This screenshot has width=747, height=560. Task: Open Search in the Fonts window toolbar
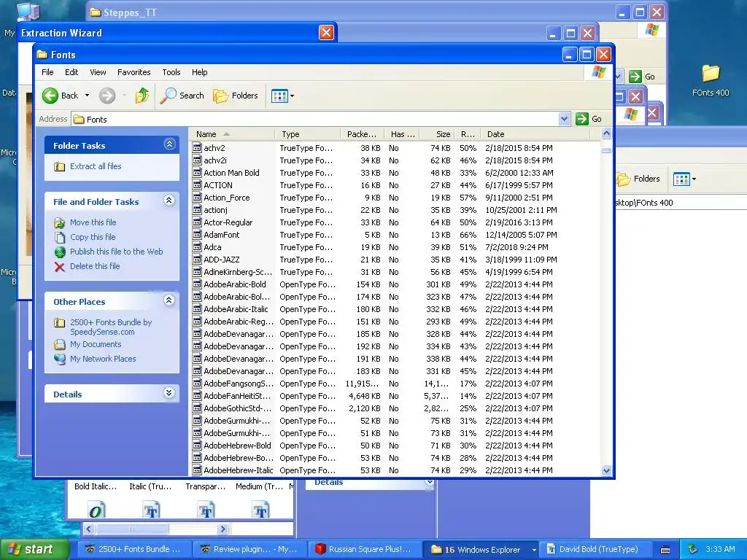coord(182,96)
